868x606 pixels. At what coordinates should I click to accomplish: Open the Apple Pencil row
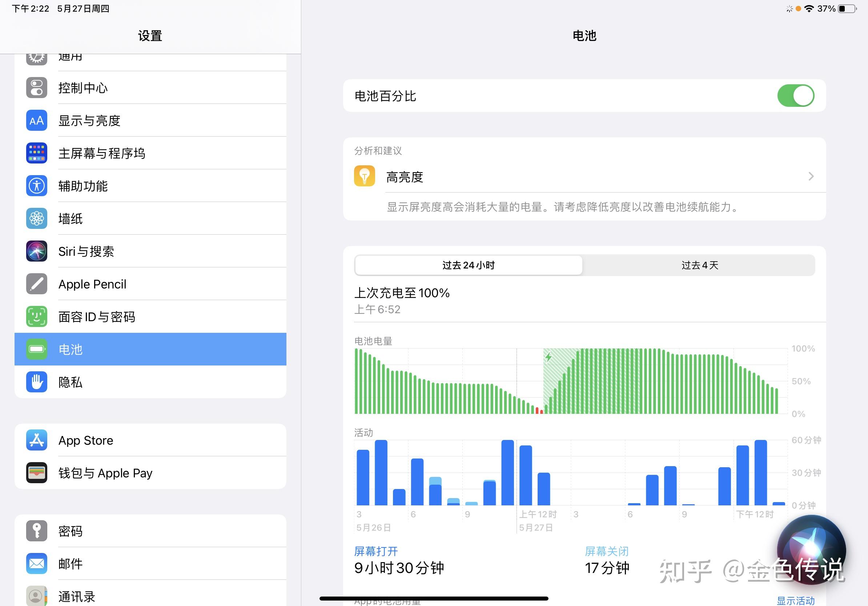[x=150, y=284]
